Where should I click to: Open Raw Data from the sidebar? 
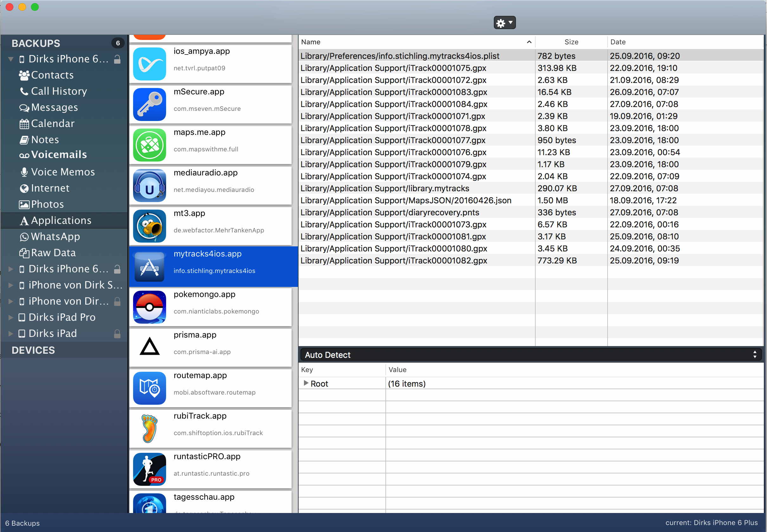tap(53, 252)
